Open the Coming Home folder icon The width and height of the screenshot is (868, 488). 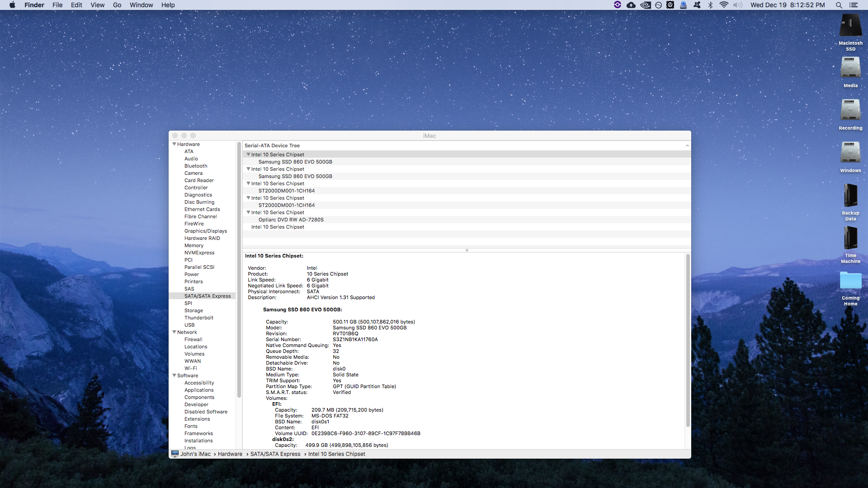[x=850, y=281]
